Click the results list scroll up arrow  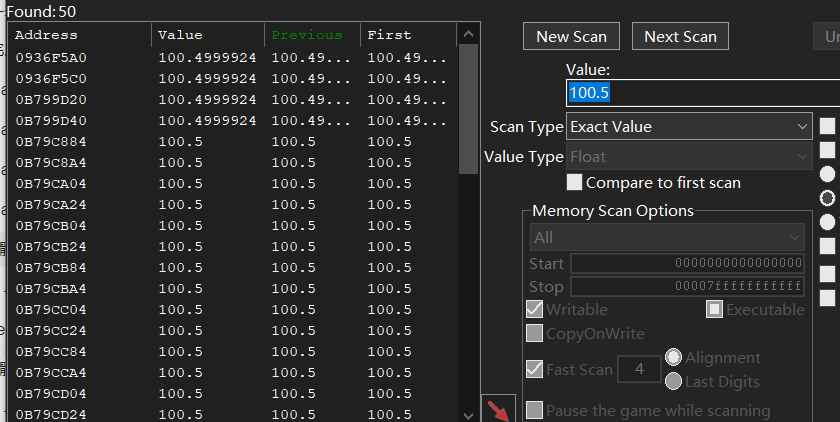(x=468, y=34)
